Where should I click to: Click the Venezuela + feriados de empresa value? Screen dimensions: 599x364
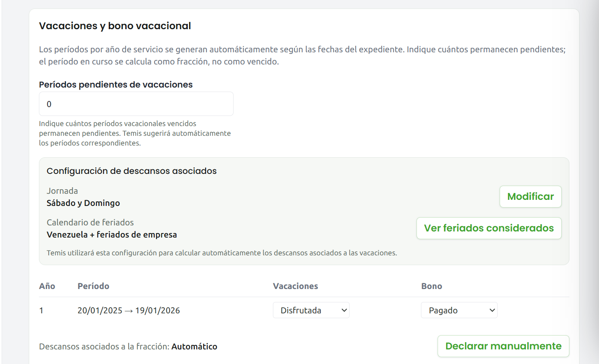[x=112, y=235]
